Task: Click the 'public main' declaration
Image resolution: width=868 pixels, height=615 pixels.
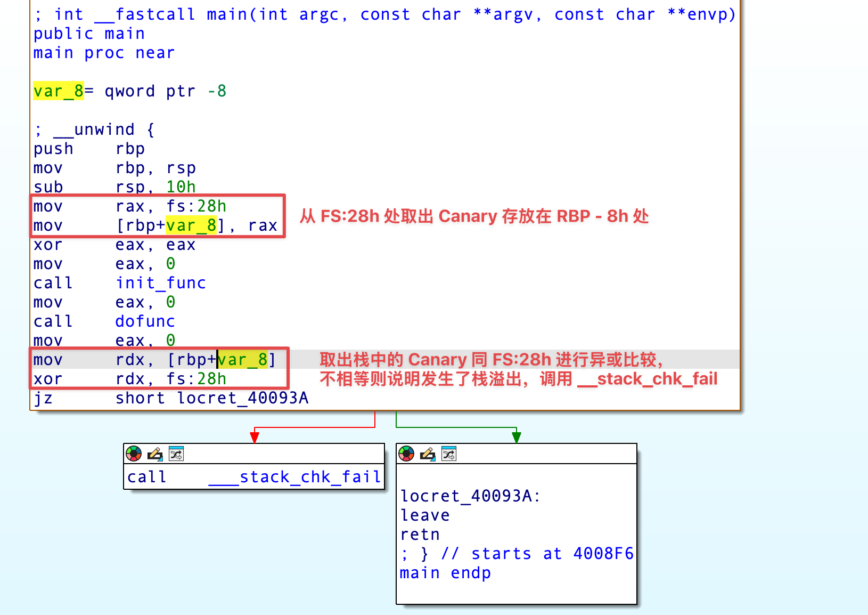Action: (x=89, y=34)
